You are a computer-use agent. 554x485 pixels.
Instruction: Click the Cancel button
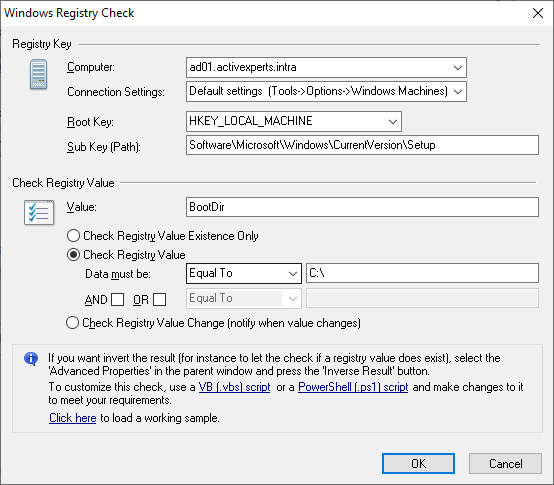[505, 463]
